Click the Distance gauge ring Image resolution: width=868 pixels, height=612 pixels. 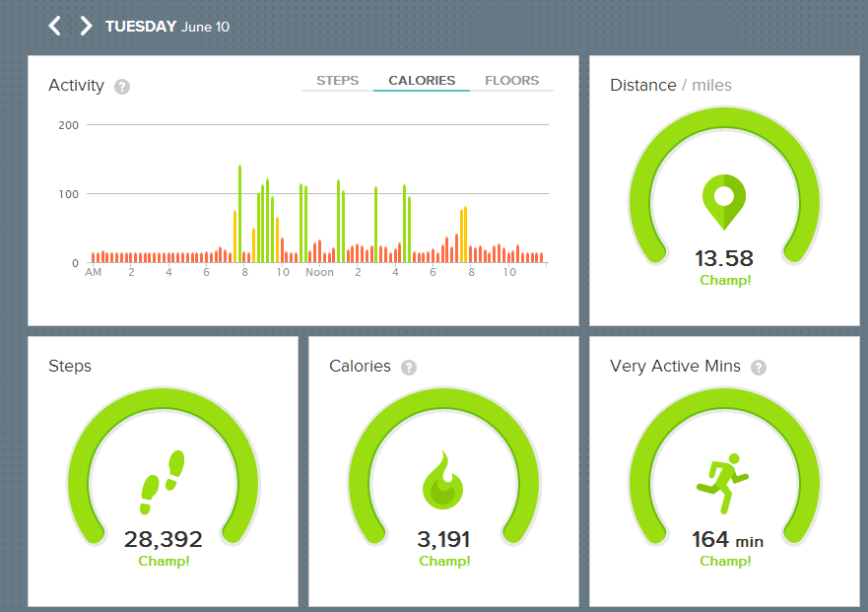tap(724, 119)
